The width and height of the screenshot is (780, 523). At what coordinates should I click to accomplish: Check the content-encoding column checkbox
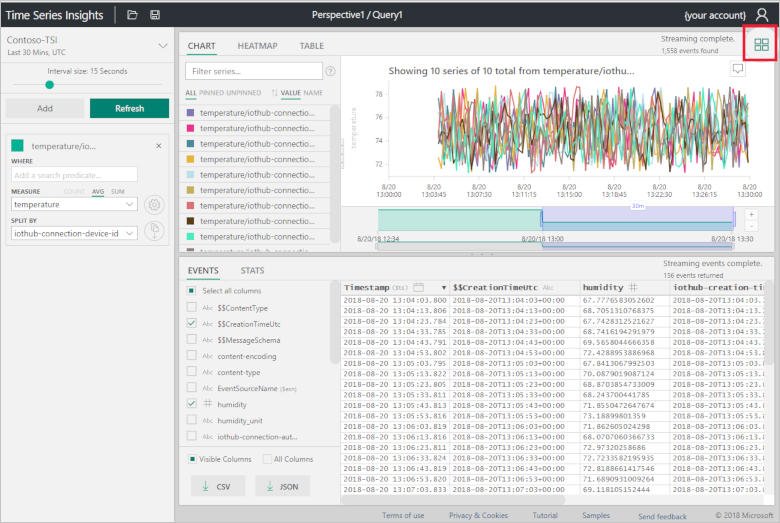[192, 355]
